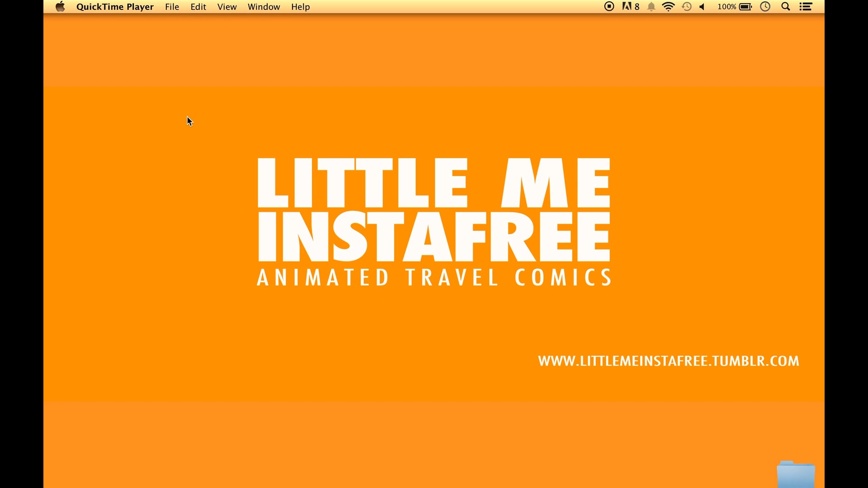Screen dimensions: 868x488
Task: Open the Apple menu
Action: [x=60, y=6]
